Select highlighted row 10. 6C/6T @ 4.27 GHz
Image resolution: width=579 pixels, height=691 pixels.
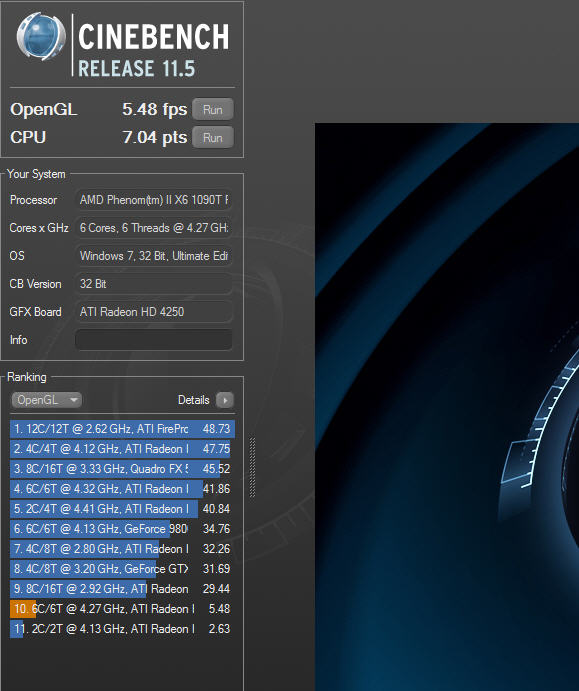(122, 609)
